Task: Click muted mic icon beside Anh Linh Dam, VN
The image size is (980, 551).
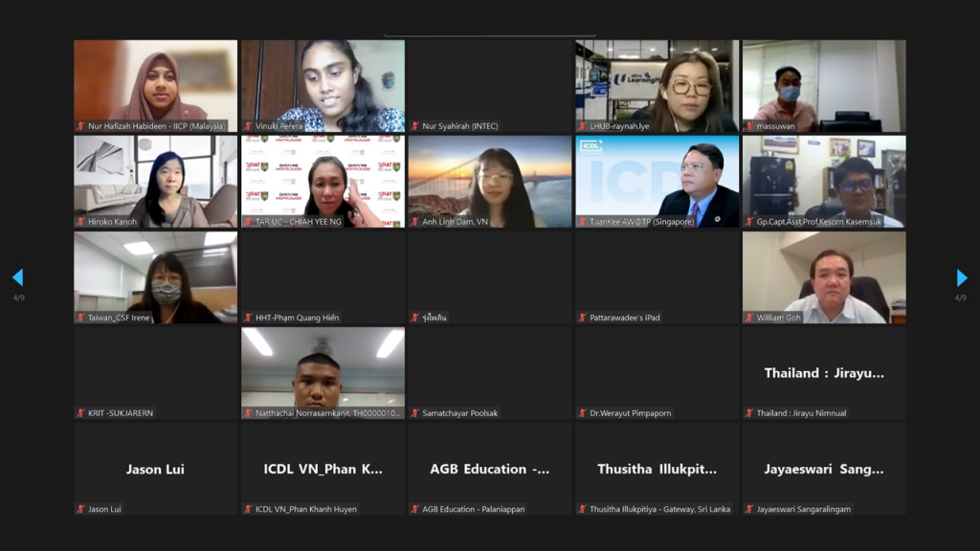Action: [415, 221]
